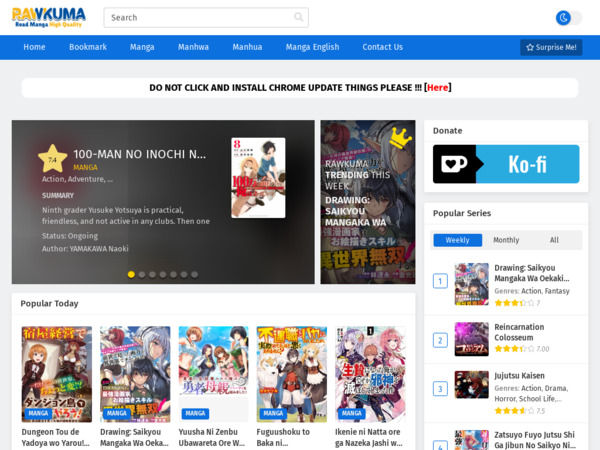The width and height of the screenshot is (600, 450).
Task: Toggle dark mode switch
Action: coord(569,18)
